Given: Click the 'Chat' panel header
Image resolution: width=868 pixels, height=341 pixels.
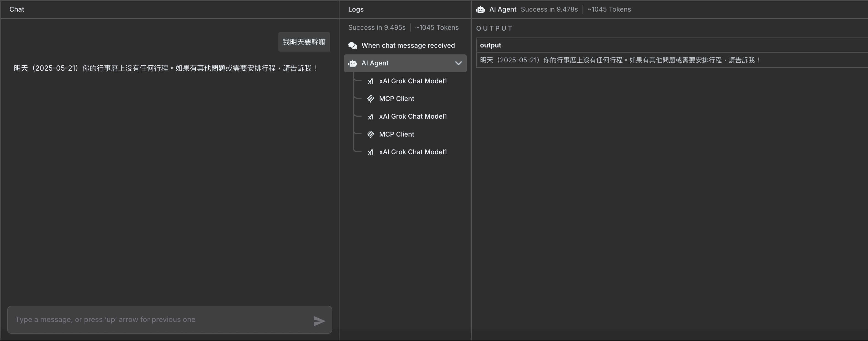Looking at the screenshot, I should [x=17, y=9].
